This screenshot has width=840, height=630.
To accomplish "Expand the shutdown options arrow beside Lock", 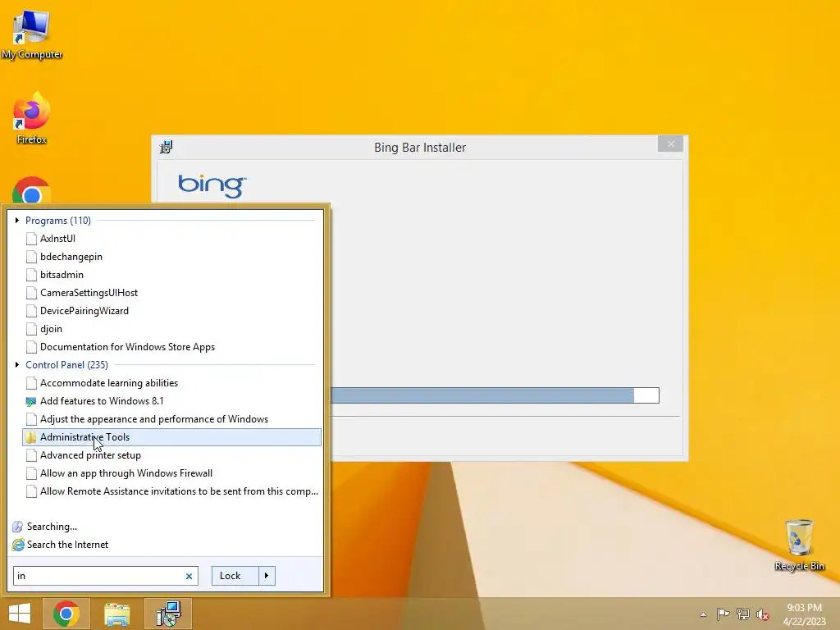I will [267, 576].
